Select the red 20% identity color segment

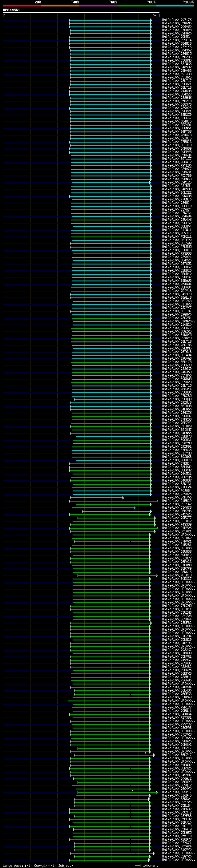22,6
